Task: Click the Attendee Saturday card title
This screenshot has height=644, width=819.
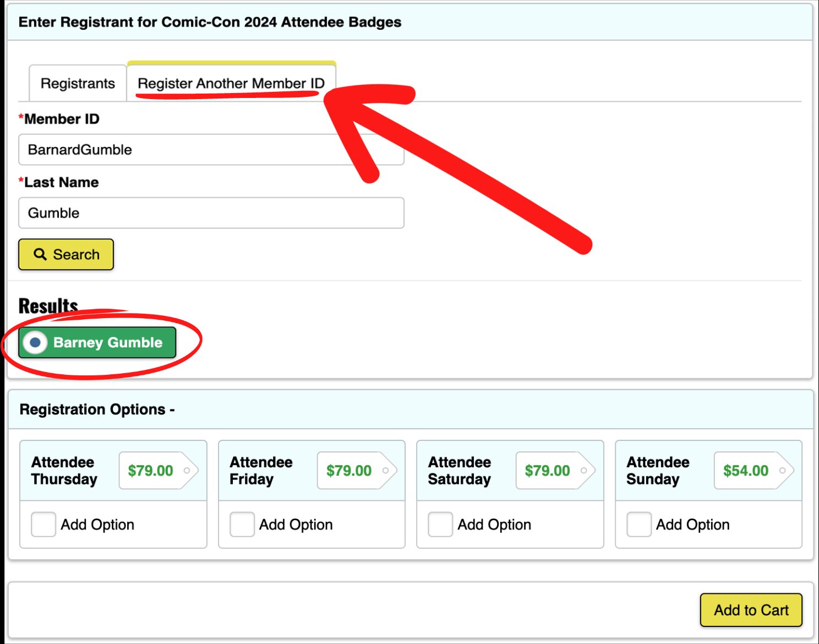Action: (x=460, y=471)
